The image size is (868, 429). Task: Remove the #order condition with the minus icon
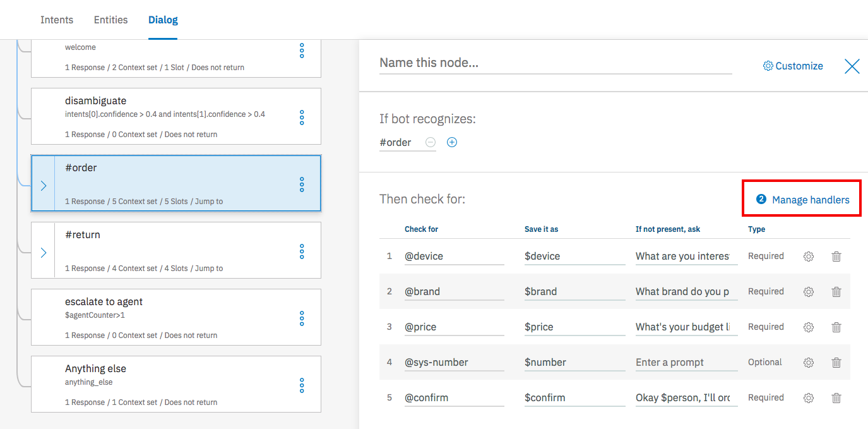(x=430, y=142)
